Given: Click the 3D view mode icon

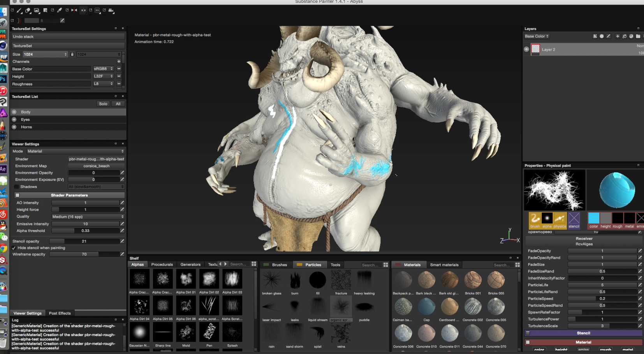Looking at the screenshot, I should tap(97, 11).
